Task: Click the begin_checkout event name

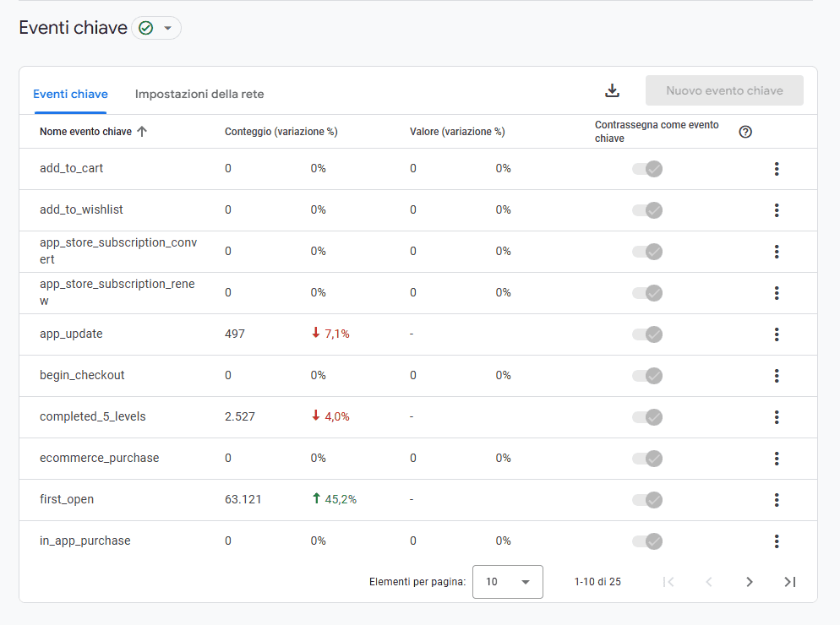Action: click(x=82, y=375)
